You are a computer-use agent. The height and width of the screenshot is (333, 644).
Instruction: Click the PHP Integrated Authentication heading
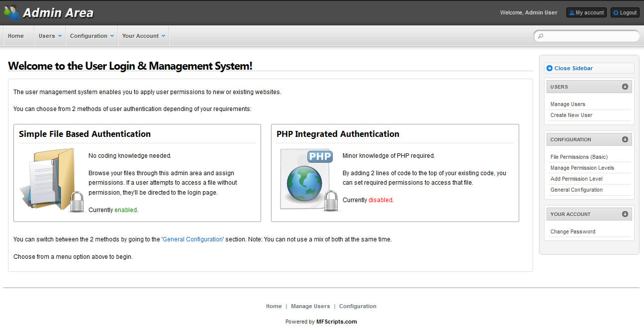[338, 134]
